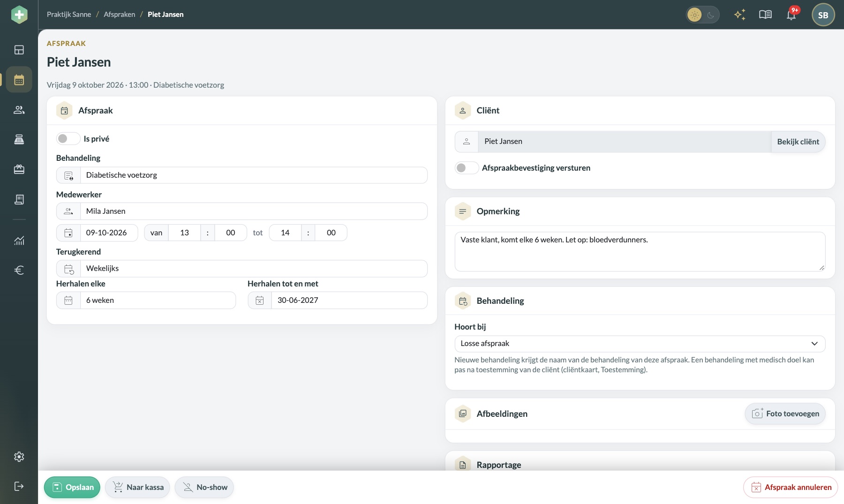Open the Behandeling Diabetische voetzorg selector
The image size is (844, 504).
tap(242, 175)
